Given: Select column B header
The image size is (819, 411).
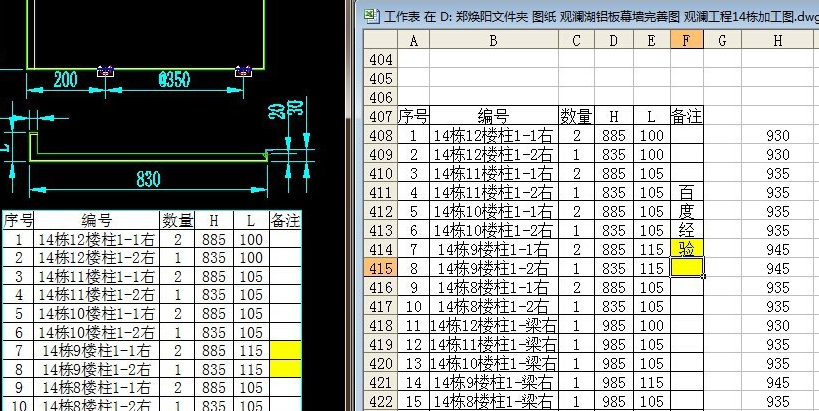Looking at the screenshot, I should (493, 39).
